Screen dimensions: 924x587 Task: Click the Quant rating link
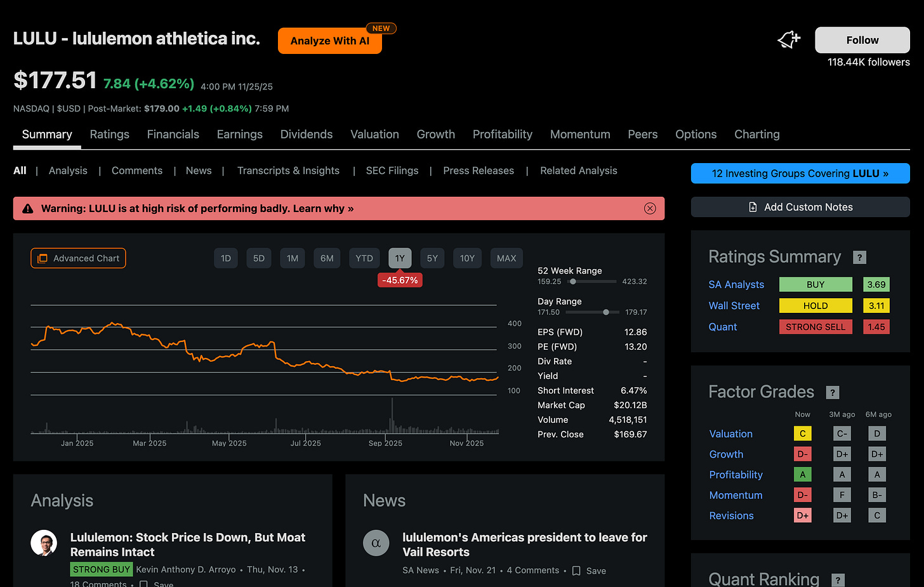pyautogui.click(x=723, y=327)
